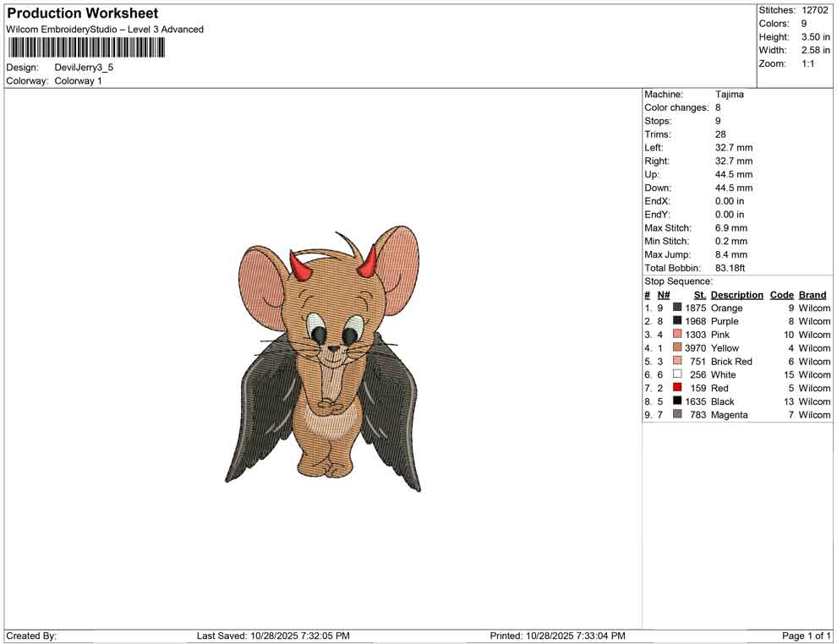Click the stitches count '12702'
Image resolution: width=837 pixels, height=644 pixels.
[814, 10]
